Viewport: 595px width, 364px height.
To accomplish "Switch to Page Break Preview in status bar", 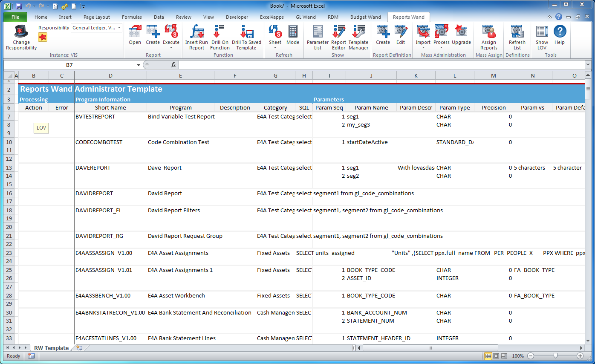I will pyautogui.click(x=504, y=356).
